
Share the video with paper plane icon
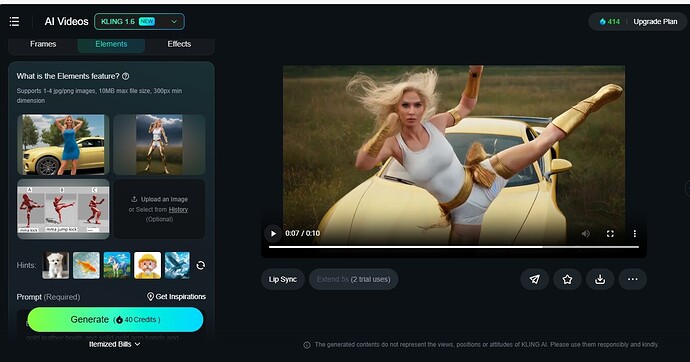[534, 279]
